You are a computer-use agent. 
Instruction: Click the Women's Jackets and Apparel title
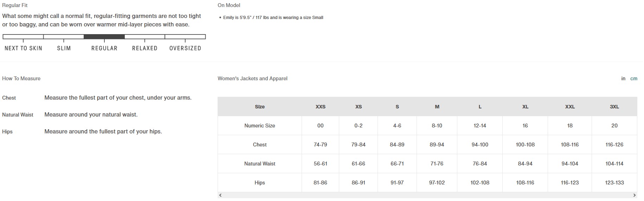click(252, 78)
